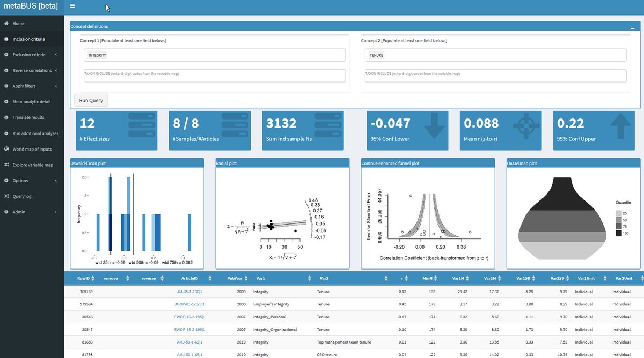Open article link AMJ-53-1-69|1 in row 81683

(x=190, y=342)
